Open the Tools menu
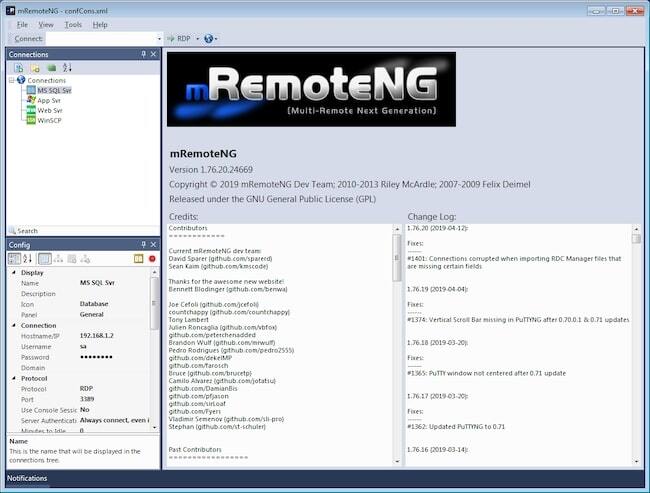Viewport: 650px width, 493px height. 73,25
